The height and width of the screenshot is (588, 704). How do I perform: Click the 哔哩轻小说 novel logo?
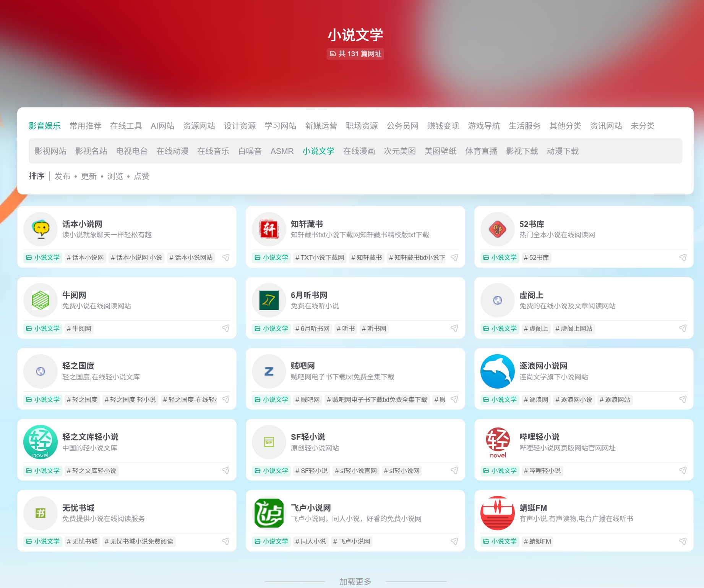click(x=497, y=442)
